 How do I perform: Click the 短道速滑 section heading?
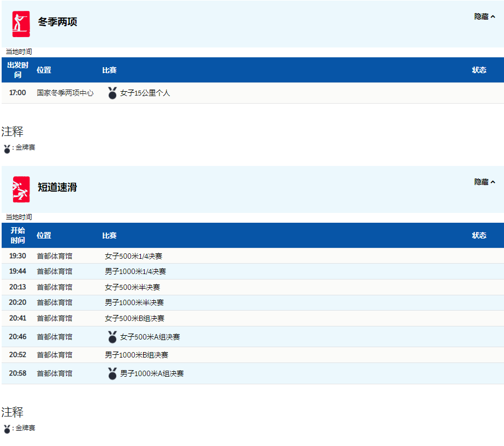click(x=57, y=187)
